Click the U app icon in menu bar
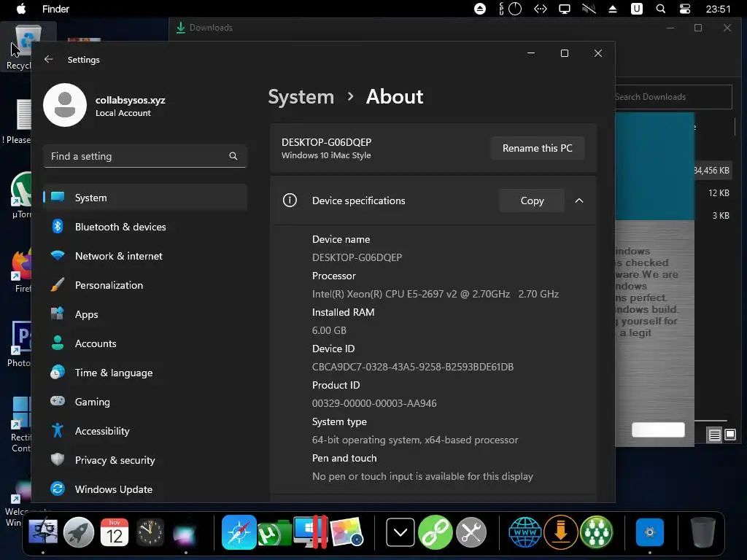Screen dimensions: 747x560 [x=636, y=9]
